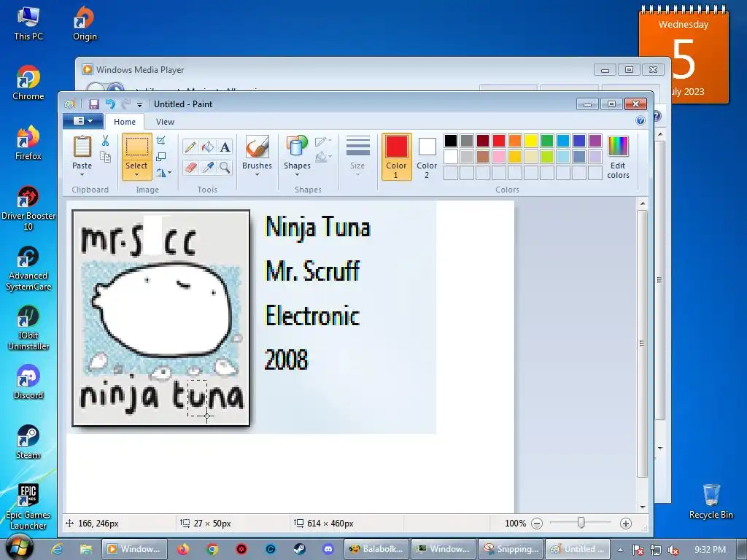
Task: Click the Paint vertical scrollbar up arrow
Action: click(643, 204)
